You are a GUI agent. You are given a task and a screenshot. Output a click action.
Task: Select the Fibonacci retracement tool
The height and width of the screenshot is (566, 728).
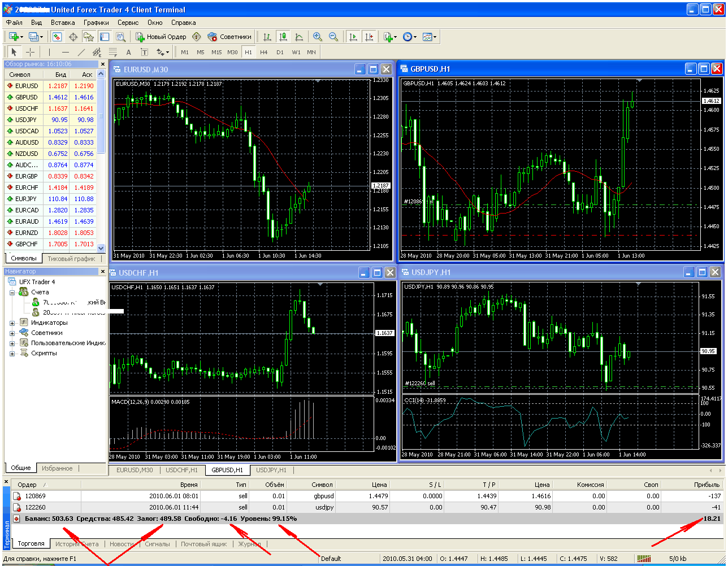(x=112, y=52)
